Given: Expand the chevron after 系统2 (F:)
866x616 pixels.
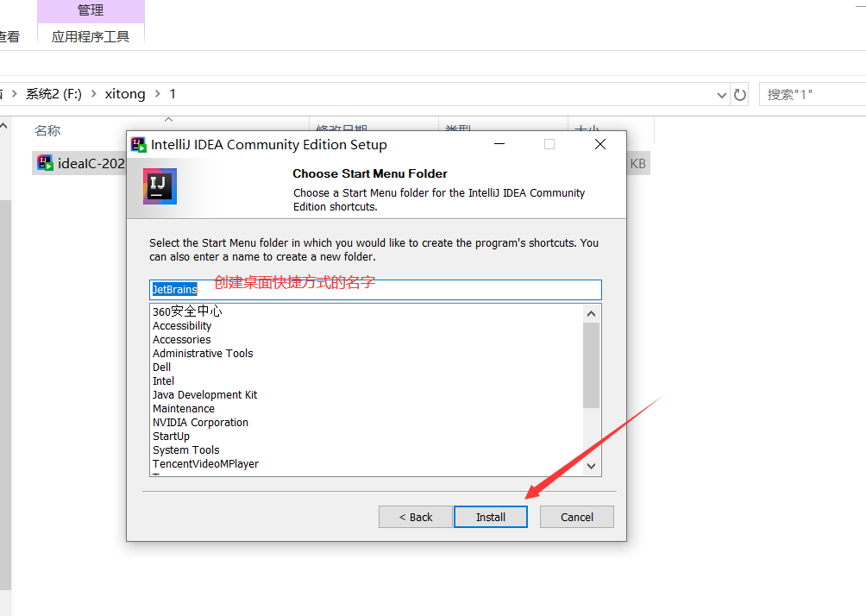Looking at the screenshot, I should click(x=93, y=94).
